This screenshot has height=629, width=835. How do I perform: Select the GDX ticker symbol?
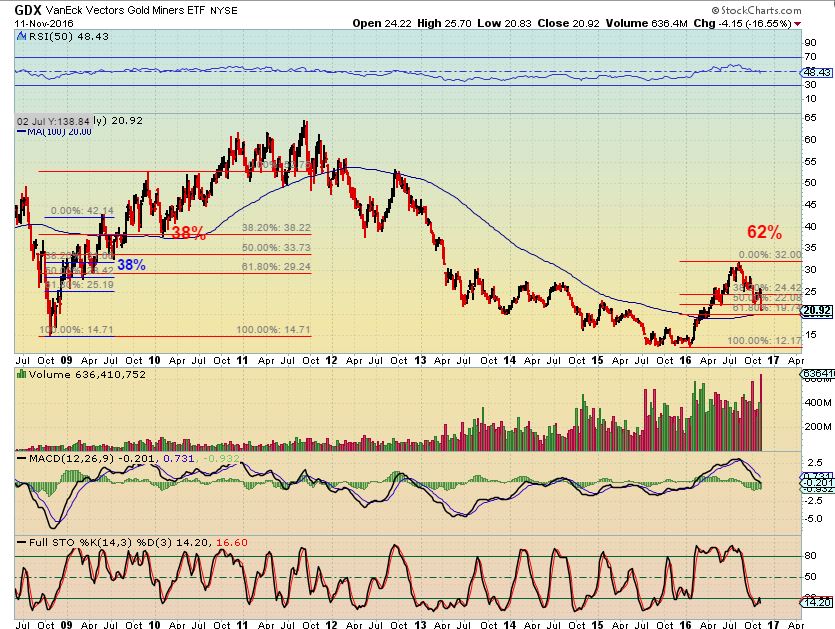(28, 10)
